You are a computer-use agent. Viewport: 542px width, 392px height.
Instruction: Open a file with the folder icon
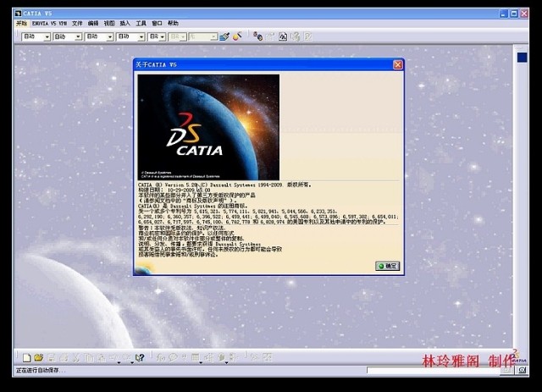click(x=39, y=357)
